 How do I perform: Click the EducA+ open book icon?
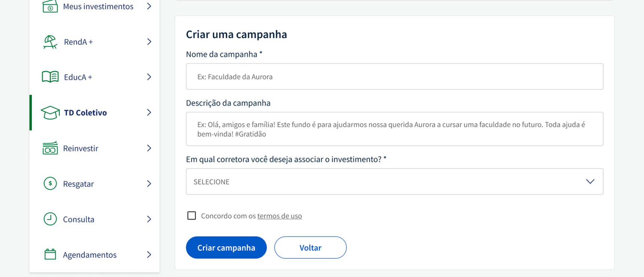point(50,77)
